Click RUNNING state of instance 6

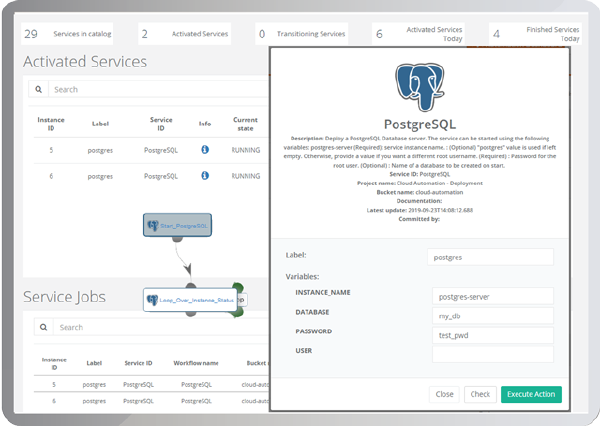[x=246, y=176]
